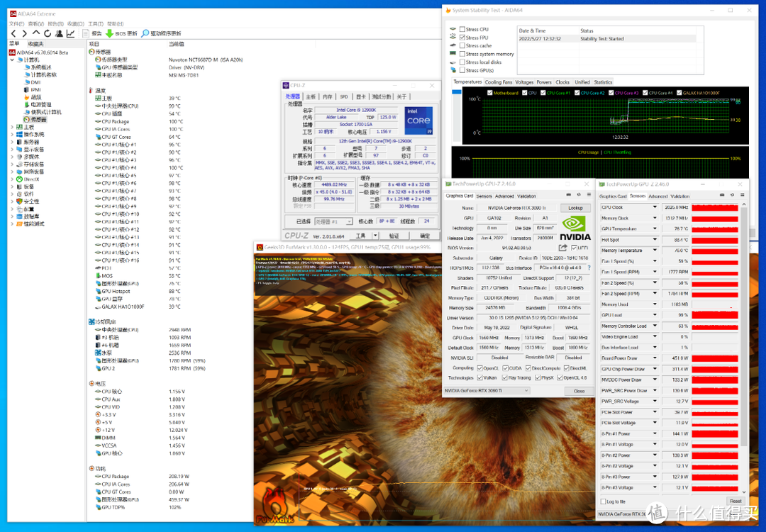766x532 pixels.
Task: Click the 报告 report toolbar icon
Action: (87, 33)
